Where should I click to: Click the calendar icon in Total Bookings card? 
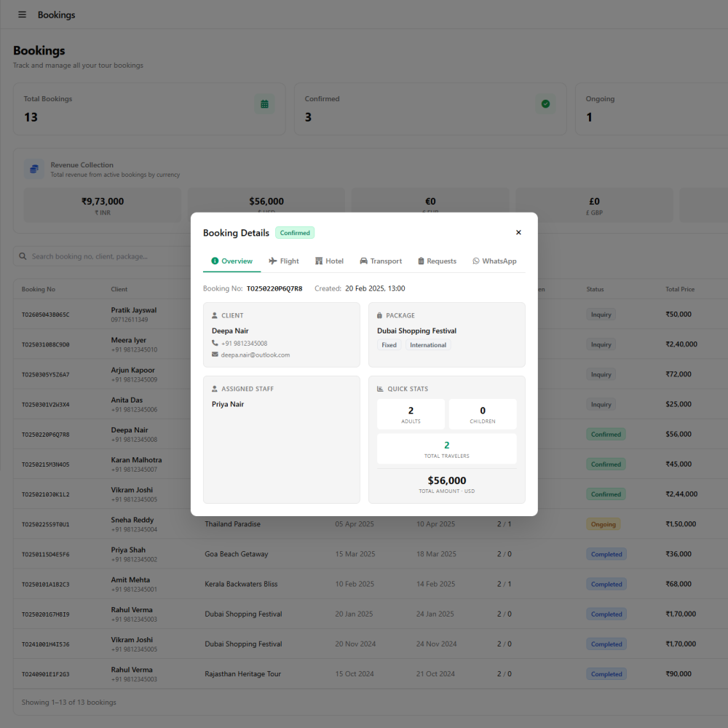[x=265, y=104]
